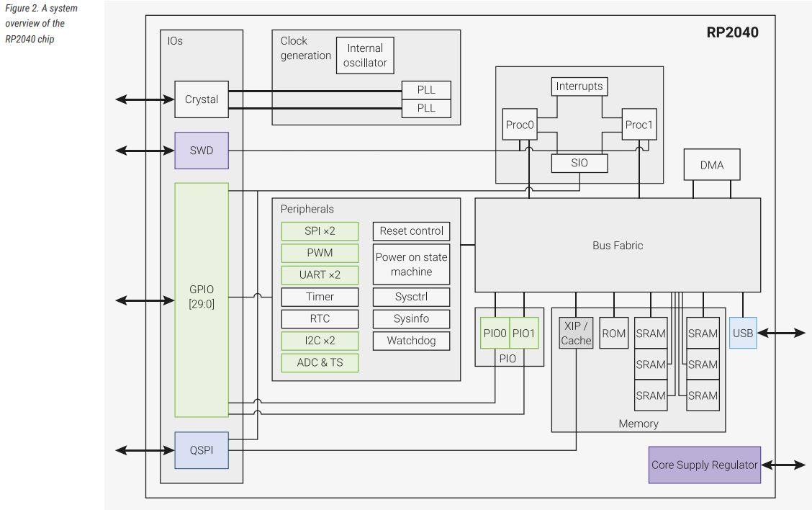Click the DMA block

point(711,164)
